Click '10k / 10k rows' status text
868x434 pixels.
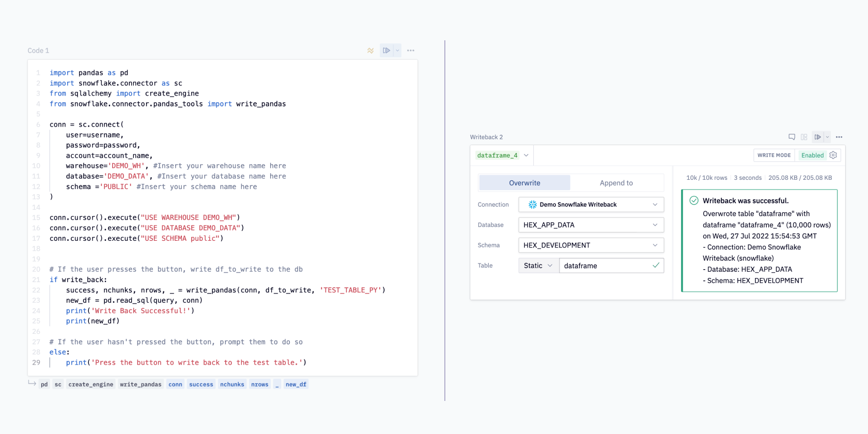pyautogui.click(x=706, y=178)
